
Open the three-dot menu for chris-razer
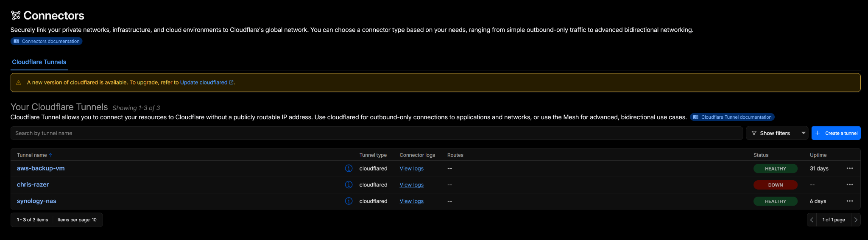[x=849, y=184]
